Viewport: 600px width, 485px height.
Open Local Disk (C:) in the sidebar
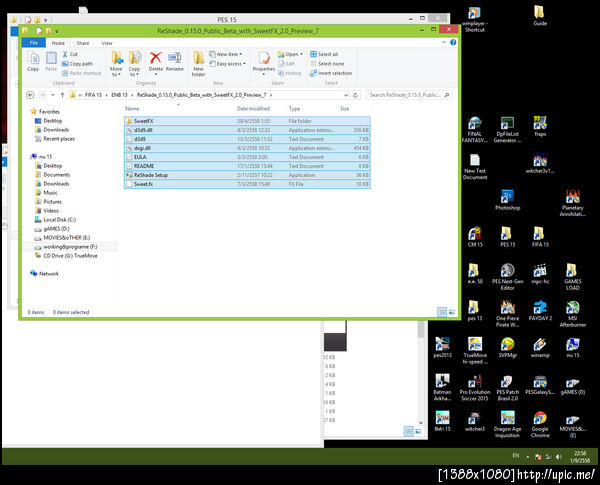(55, 220)
